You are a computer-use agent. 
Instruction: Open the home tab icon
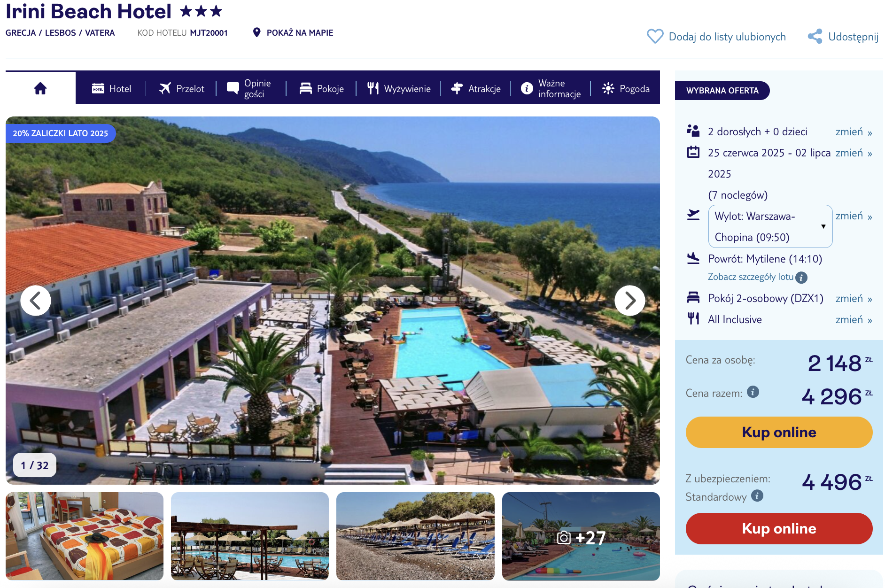40,88
